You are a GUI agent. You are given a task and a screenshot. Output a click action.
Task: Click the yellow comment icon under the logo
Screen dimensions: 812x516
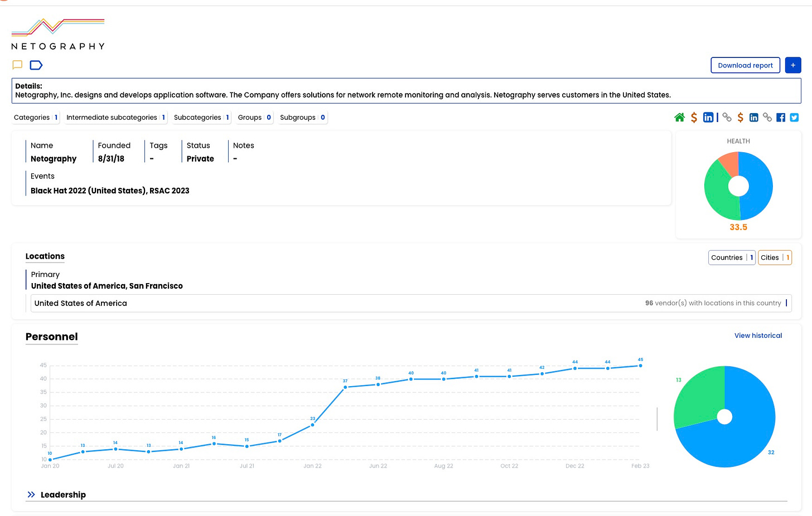17,65
